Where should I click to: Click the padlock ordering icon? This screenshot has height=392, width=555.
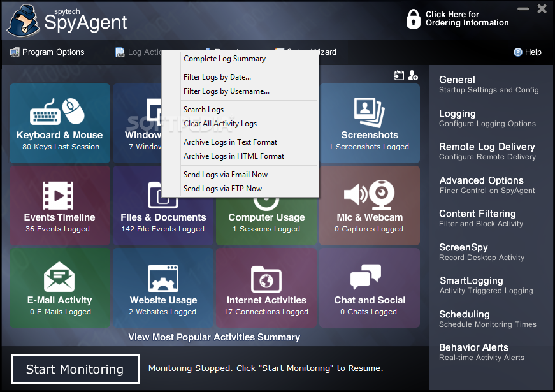pyautogui.click(x=413, y=18)
